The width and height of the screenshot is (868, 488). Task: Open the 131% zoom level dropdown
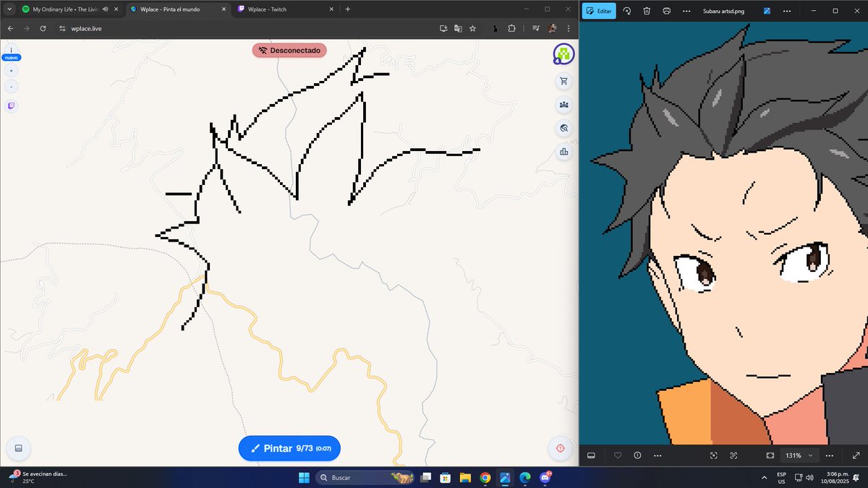tap(799, 455)
